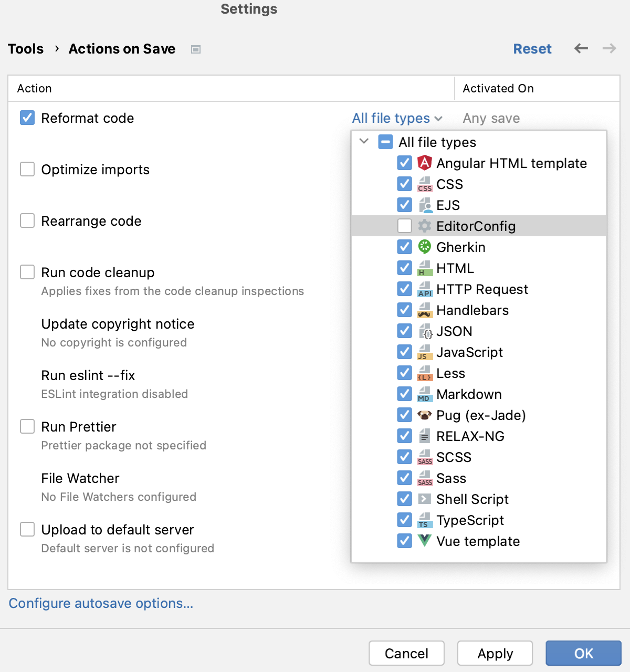This screenshot has height=672, width=630.
Task: Uncheck the tri-state All file types checkbox
Action: click(385, 142)
